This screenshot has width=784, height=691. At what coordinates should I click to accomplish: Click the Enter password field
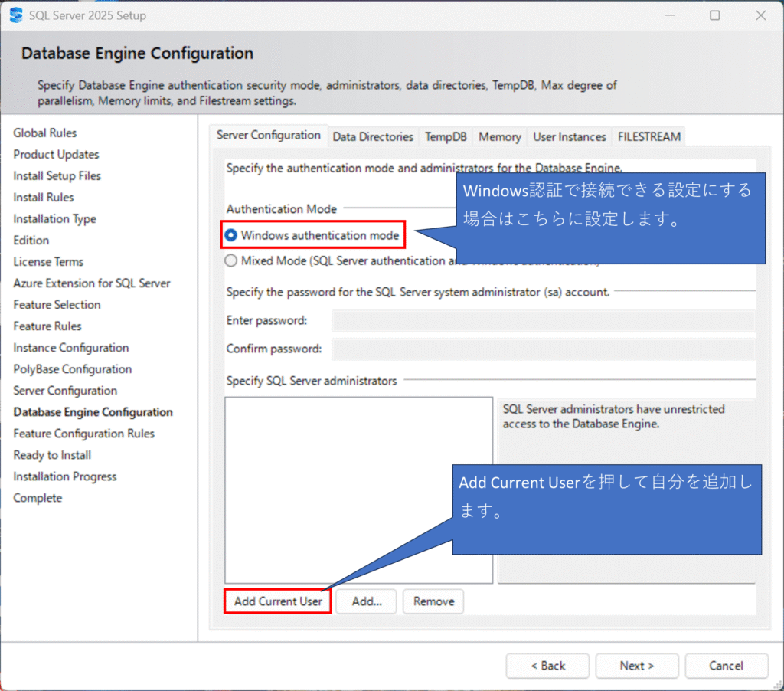pyautogui.click(x=544, y=321)
